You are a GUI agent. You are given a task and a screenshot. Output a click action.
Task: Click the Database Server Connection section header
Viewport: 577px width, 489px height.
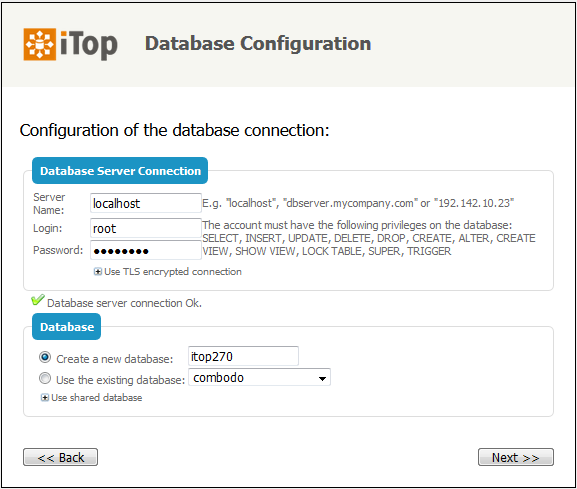coord(120,171)
